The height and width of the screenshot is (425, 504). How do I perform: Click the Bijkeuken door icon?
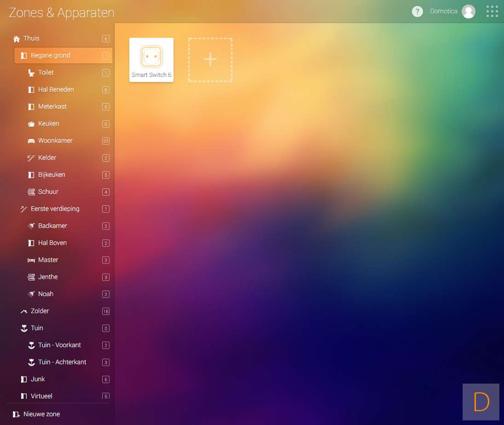click(x=31, y=175)
